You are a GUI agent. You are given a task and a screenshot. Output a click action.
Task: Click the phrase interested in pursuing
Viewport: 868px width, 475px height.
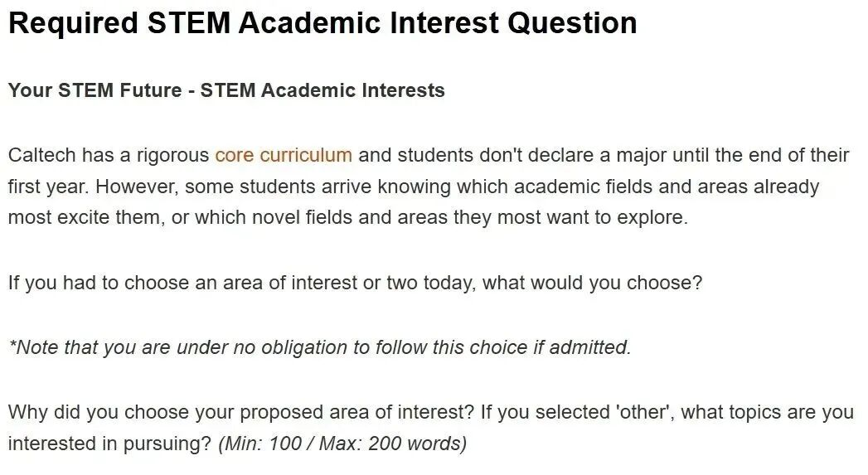click(109, 444)
